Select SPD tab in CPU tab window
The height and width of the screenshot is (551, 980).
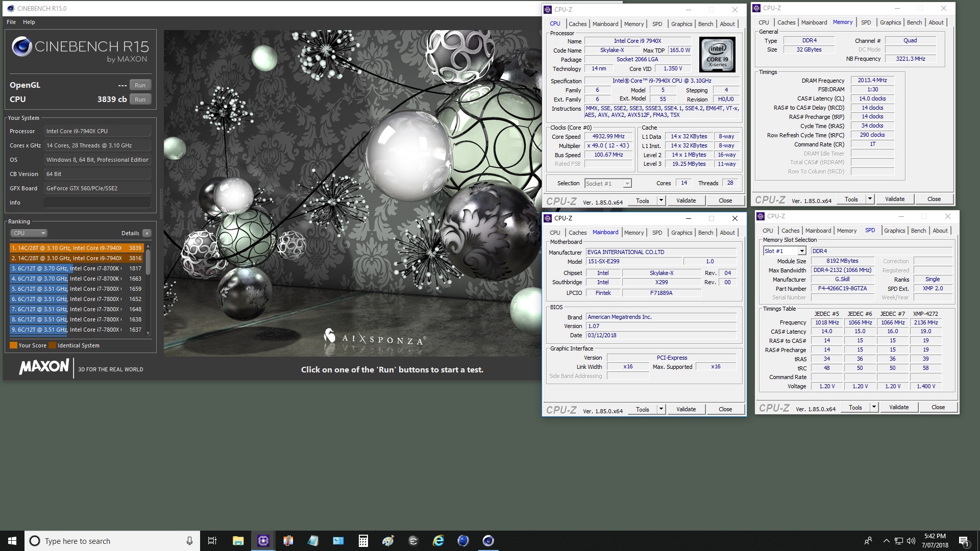(657, 24)
